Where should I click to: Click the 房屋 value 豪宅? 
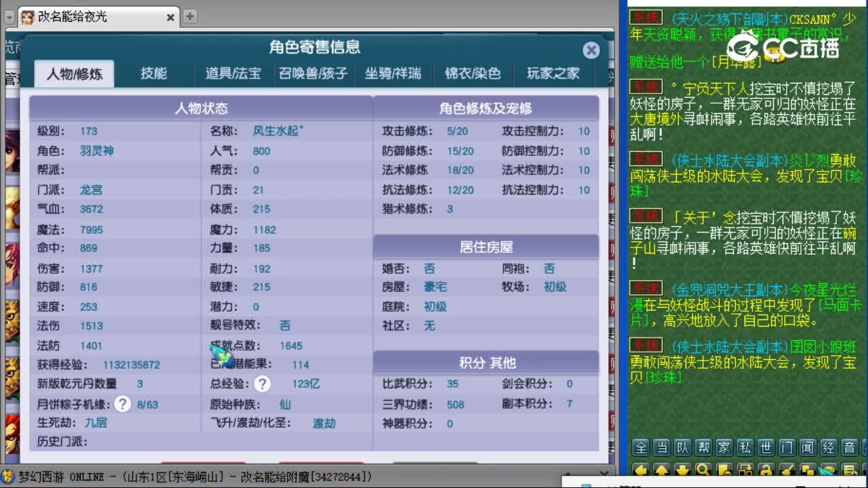coord(435,287)
